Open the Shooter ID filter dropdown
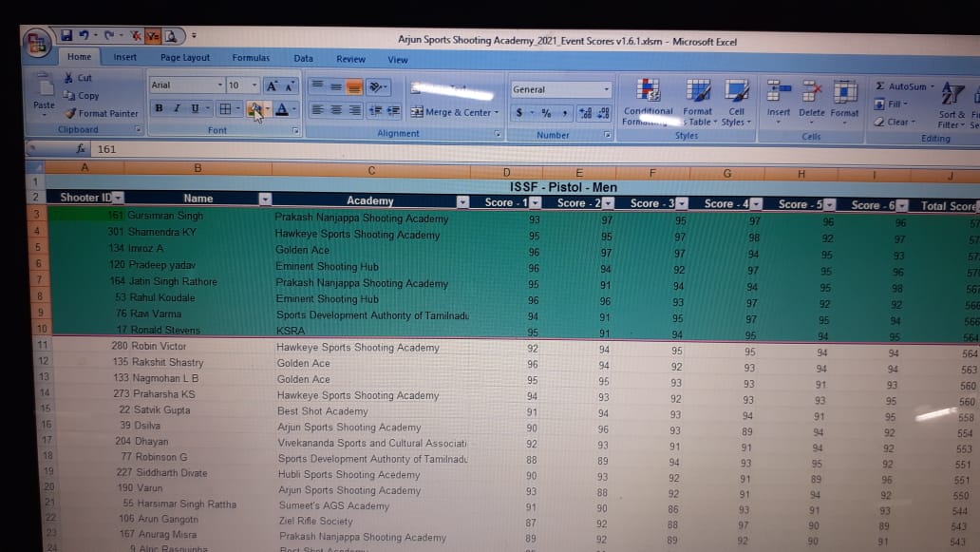This screenshot has height=552, width=980. point(118,198)
